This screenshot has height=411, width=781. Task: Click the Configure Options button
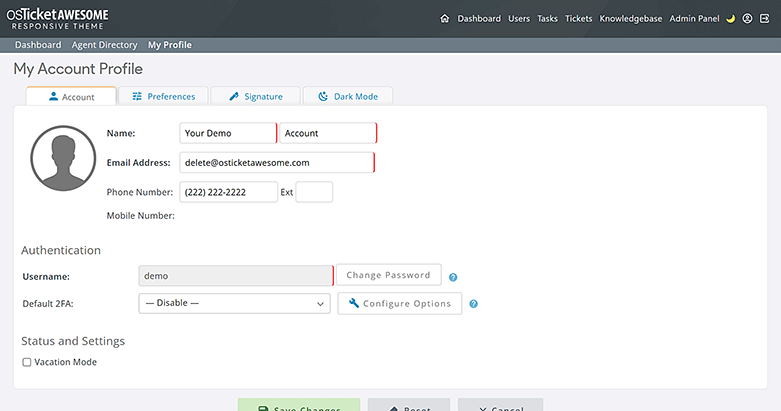tap(400, 303)
